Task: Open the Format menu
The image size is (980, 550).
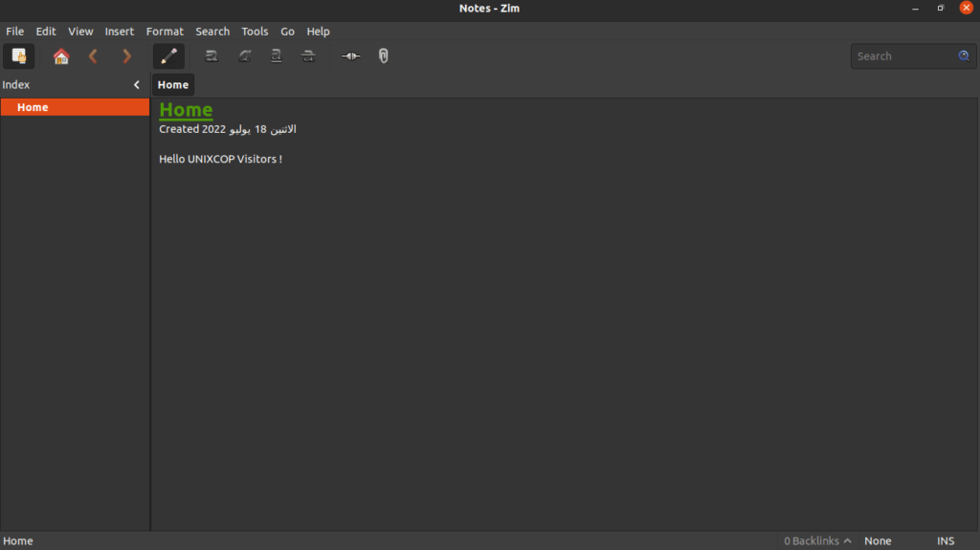Action: point(165,32)
